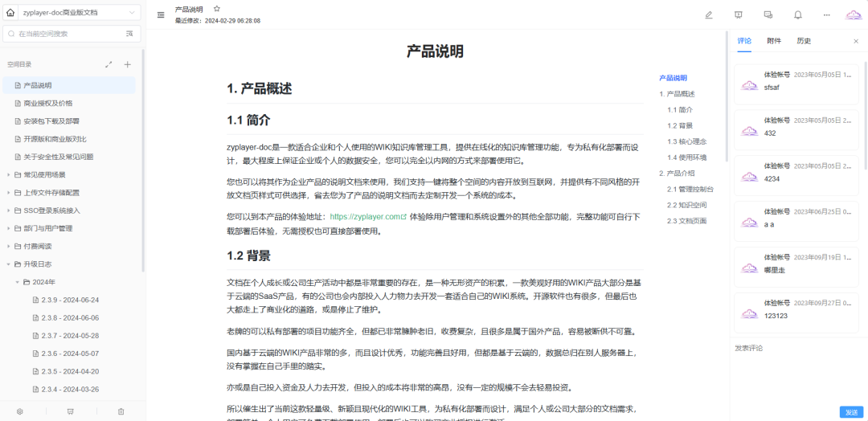
Task: Click the sidebar directory scrollbar
Action: [143, 161]
